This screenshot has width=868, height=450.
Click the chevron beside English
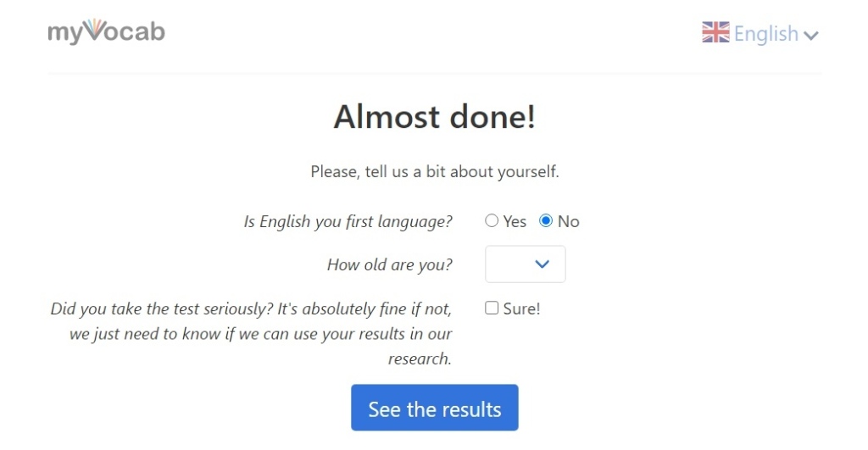coord(810,36)
